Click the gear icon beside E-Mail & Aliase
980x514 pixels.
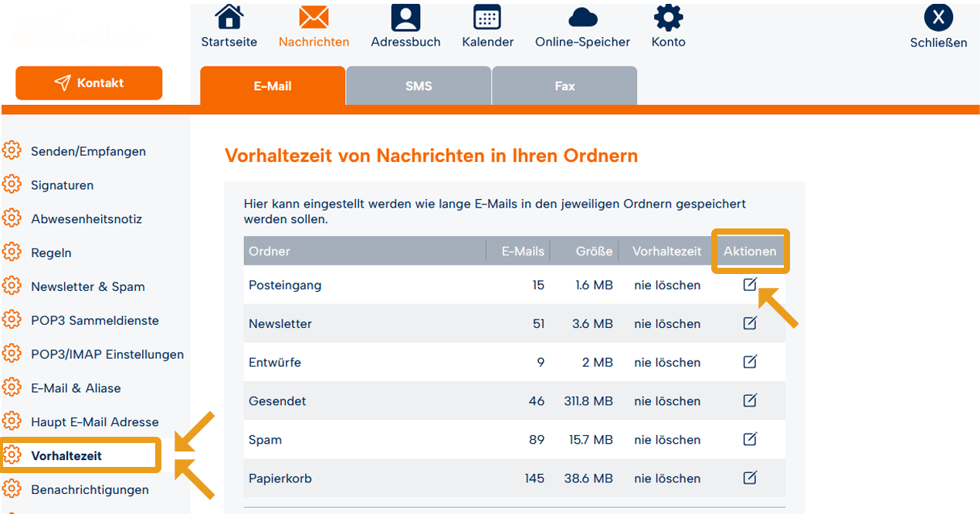pyautogui.click(x=12, y=387)
